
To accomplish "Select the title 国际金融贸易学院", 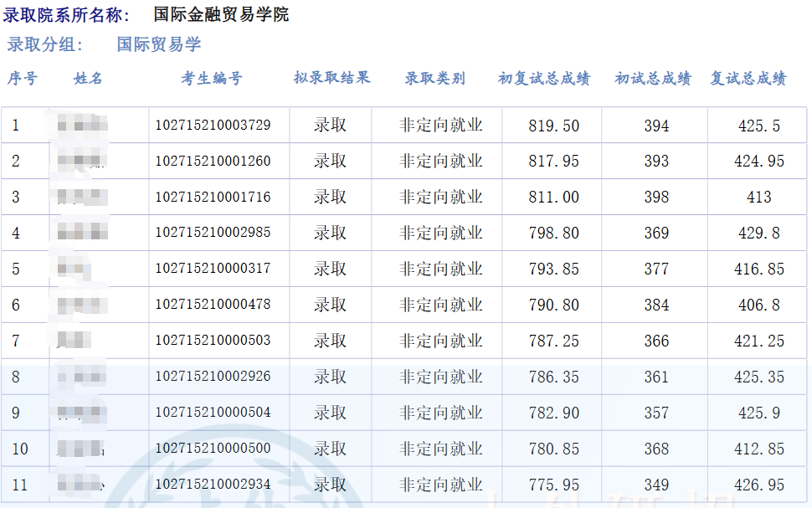I will coord(221,14).
